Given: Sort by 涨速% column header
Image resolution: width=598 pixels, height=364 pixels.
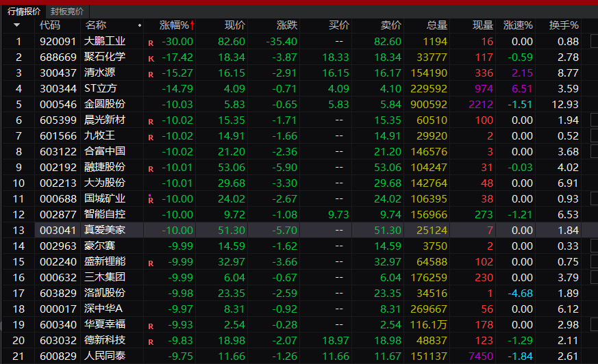Looking at the screenshot, I should tap(518, 25).
